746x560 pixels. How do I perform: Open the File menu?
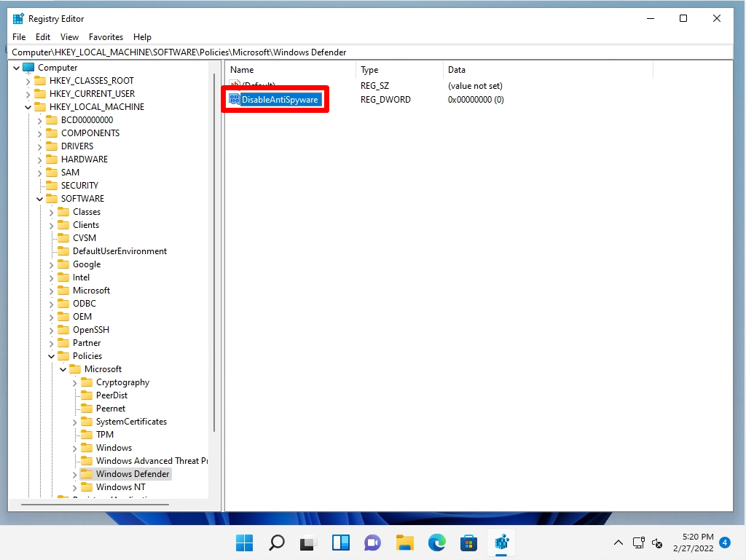pyautogui.click(x=19, y=37)
